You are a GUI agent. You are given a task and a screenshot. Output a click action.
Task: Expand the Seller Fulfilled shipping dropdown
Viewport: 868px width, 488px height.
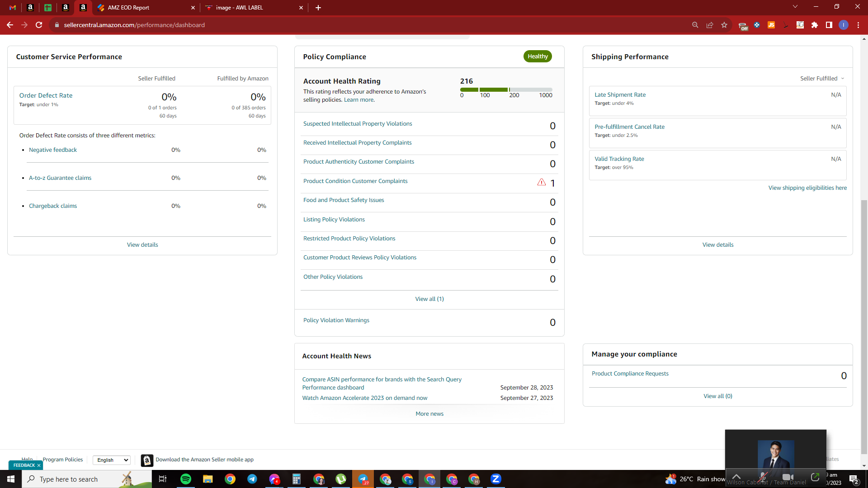point(822,79)
